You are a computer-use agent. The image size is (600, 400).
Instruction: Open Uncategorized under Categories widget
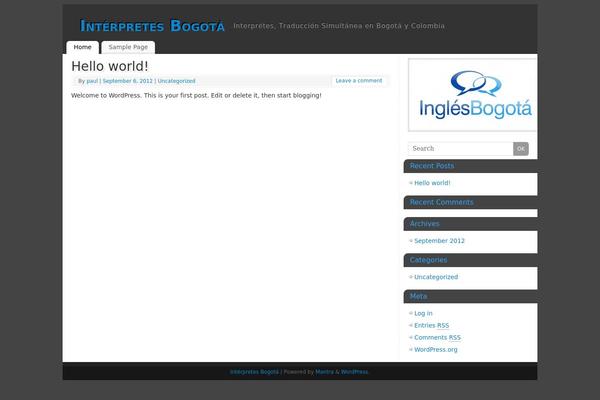[436, 277]
